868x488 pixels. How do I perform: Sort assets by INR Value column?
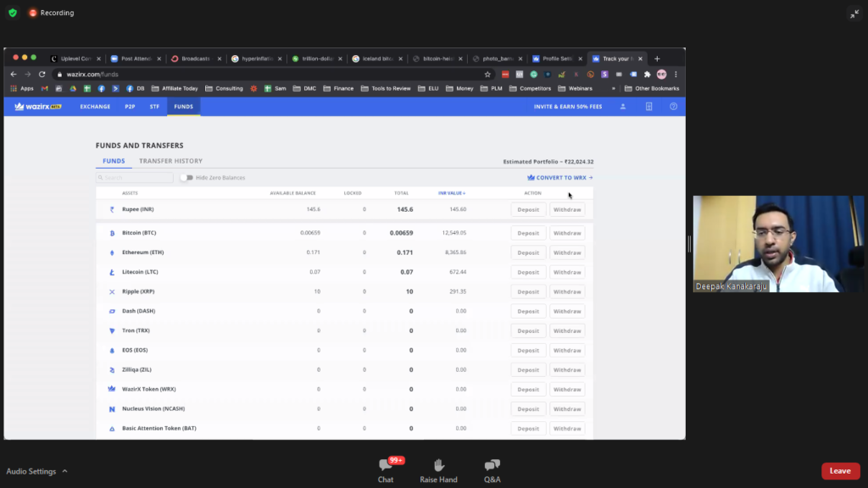(x=452, y=193)
